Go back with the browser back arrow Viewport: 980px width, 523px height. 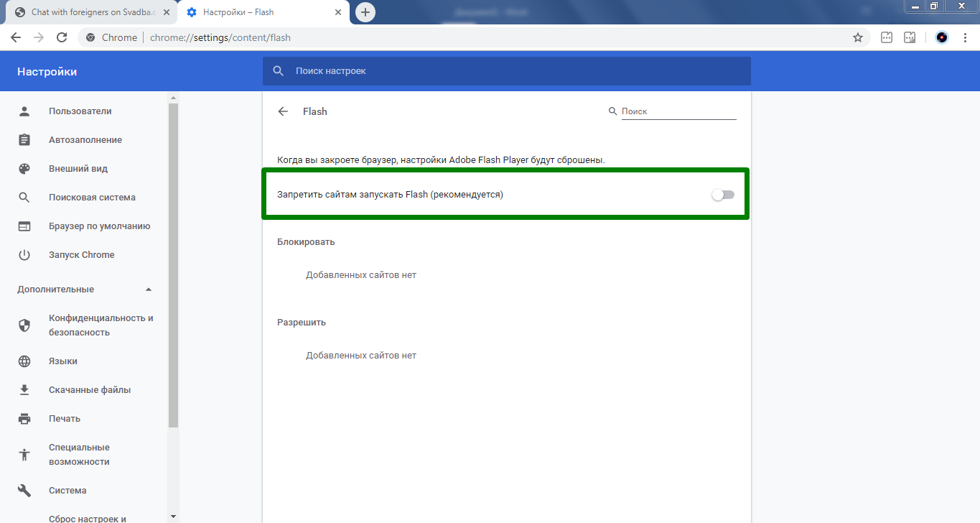16,37
